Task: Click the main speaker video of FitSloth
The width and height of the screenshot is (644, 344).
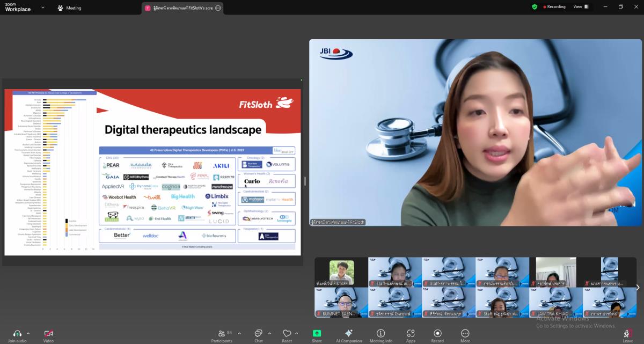Action: 475,133
